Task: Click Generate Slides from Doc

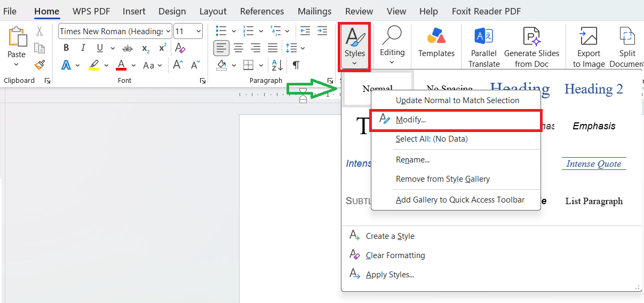Action: [x=532, y=47]
